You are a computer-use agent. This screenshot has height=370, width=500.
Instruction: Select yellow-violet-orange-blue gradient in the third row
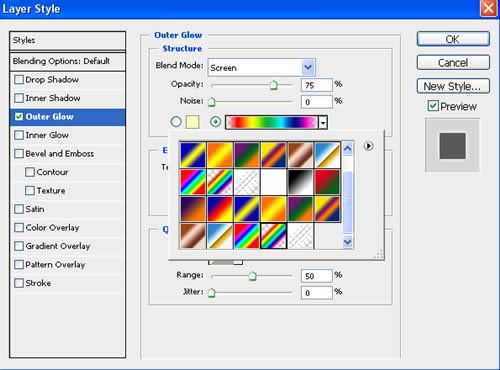327,209
